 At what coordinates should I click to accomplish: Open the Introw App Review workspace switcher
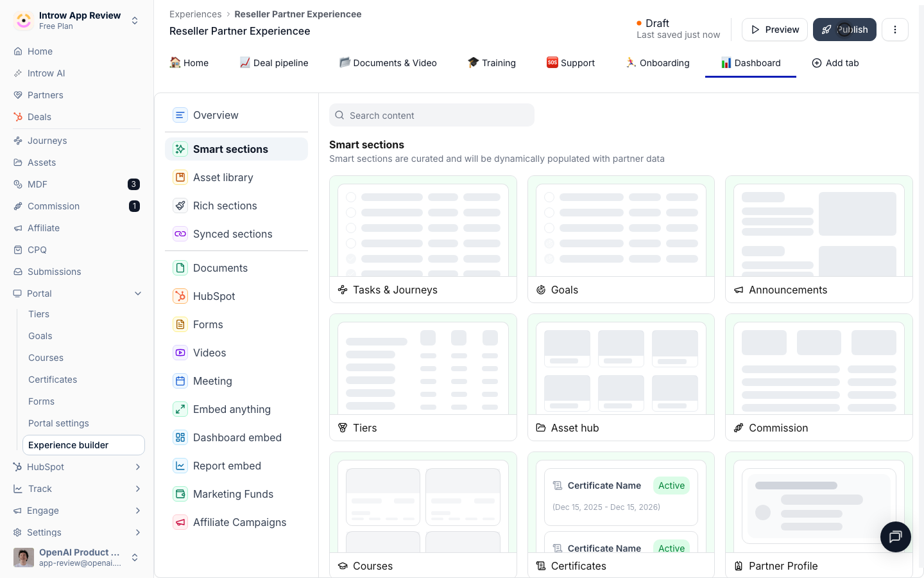pos(77,21)
